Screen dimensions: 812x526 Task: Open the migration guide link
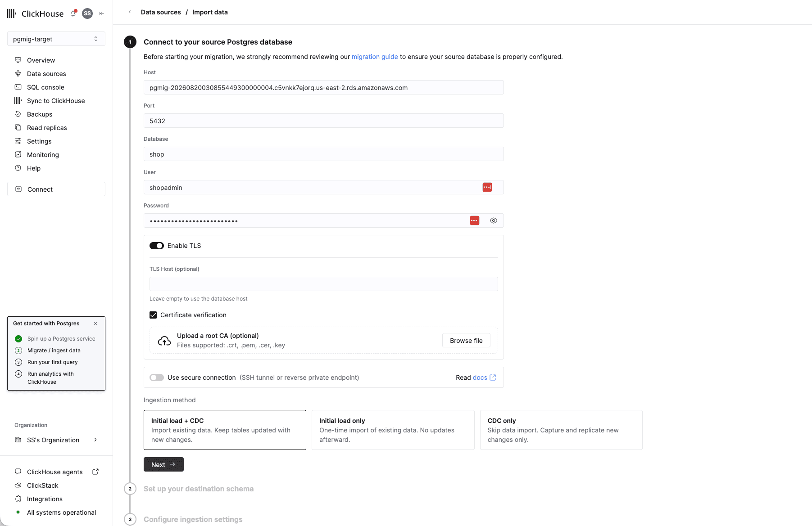point(375,57)
